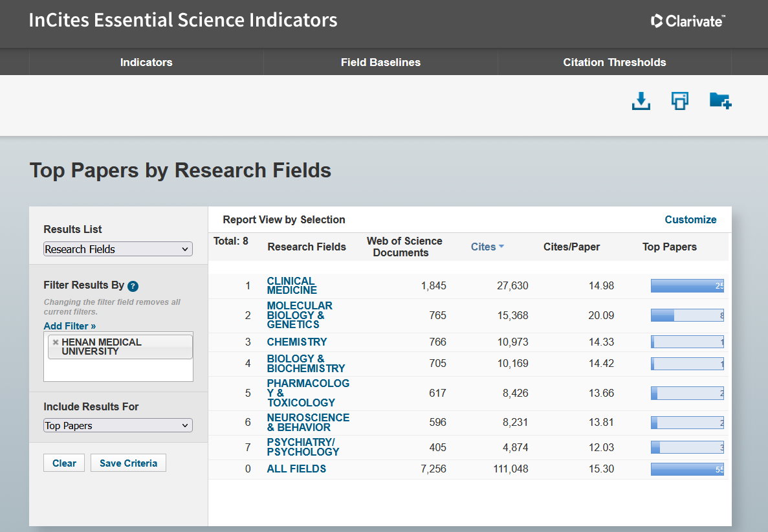Click the Clinical Medicine top papers bar
This screenshot has width=768, height=532.
(x=686, y=285)
